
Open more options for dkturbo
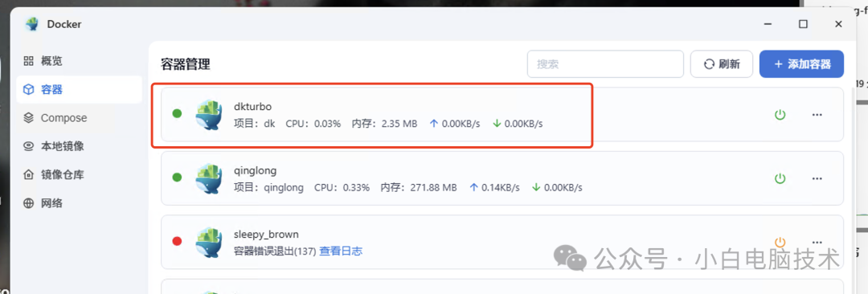(817, 115)
